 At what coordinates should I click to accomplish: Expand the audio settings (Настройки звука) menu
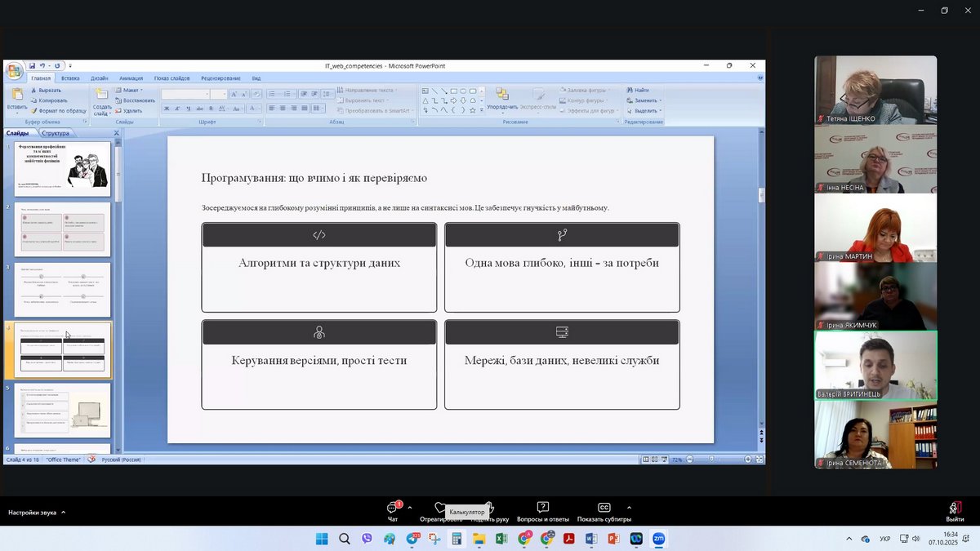click(x=63, y=513)
